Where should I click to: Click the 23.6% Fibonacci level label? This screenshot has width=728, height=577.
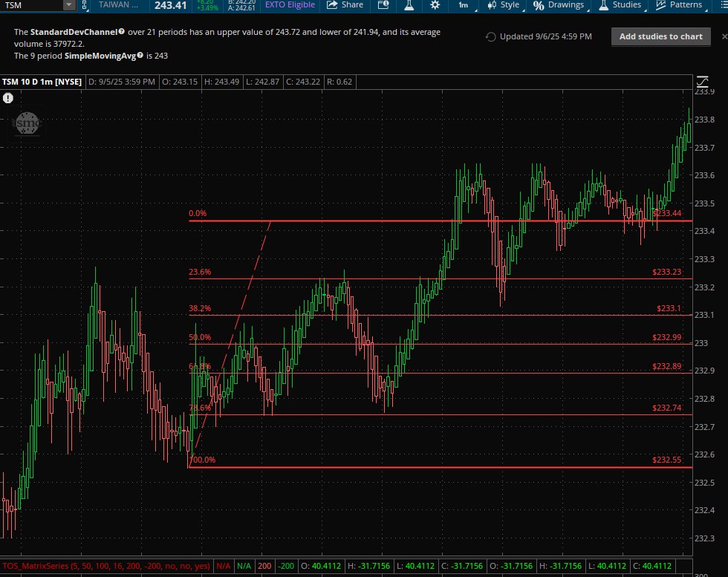point(200,272)
